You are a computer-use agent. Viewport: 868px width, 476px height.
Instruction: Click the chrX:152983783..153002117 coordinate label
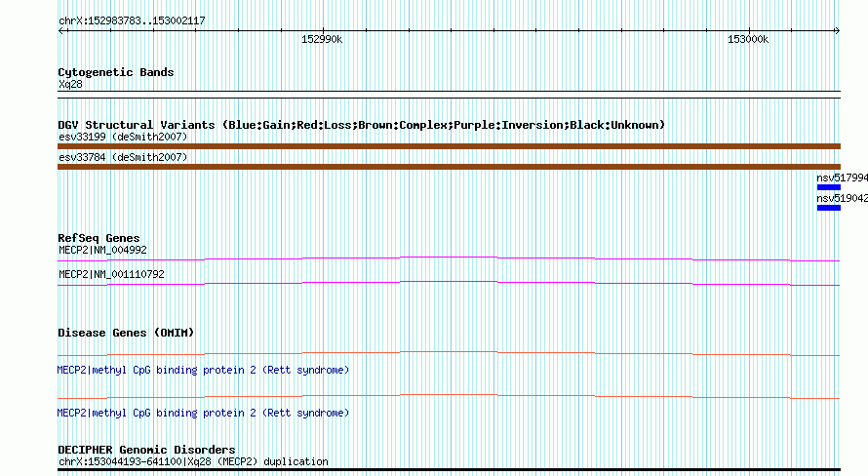pyautogui.click(x=132, y=21)
